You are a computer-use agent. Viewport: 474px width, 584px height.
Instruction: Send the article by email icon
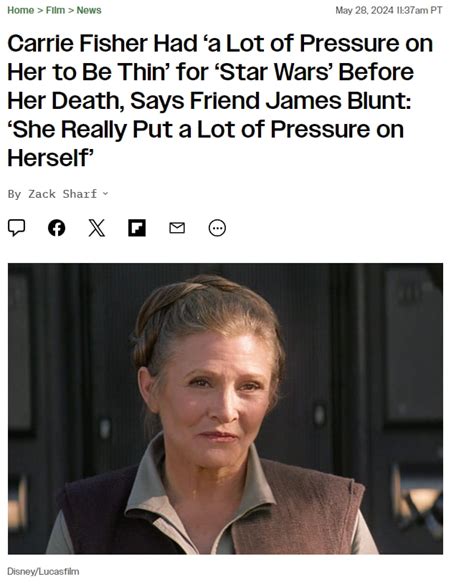[x=177, y=228]
